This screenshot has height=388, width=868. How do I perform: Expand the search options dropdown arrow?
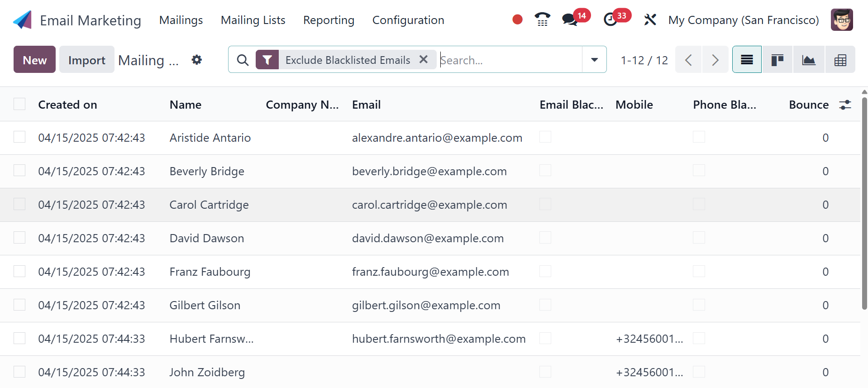[594, 60]
